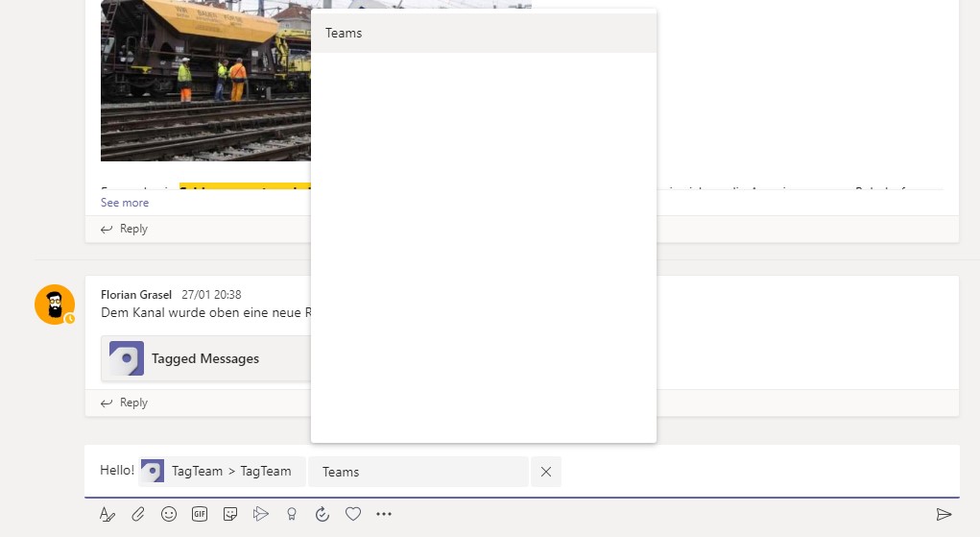This screenshot has height=537, width=980.
Task: Click the Teams search field in compose box
Action: pos(418,472)
